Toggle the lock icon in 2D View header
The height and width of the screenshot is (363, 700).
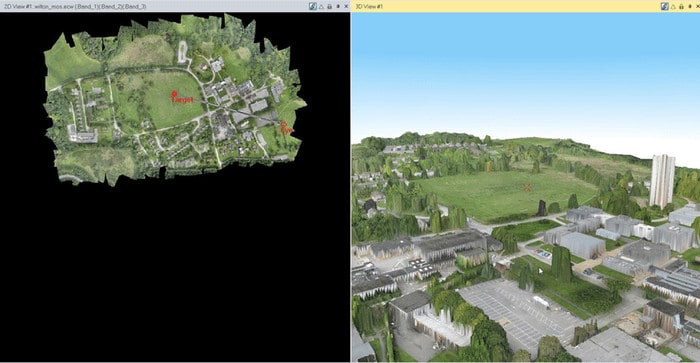coord(329,6)
